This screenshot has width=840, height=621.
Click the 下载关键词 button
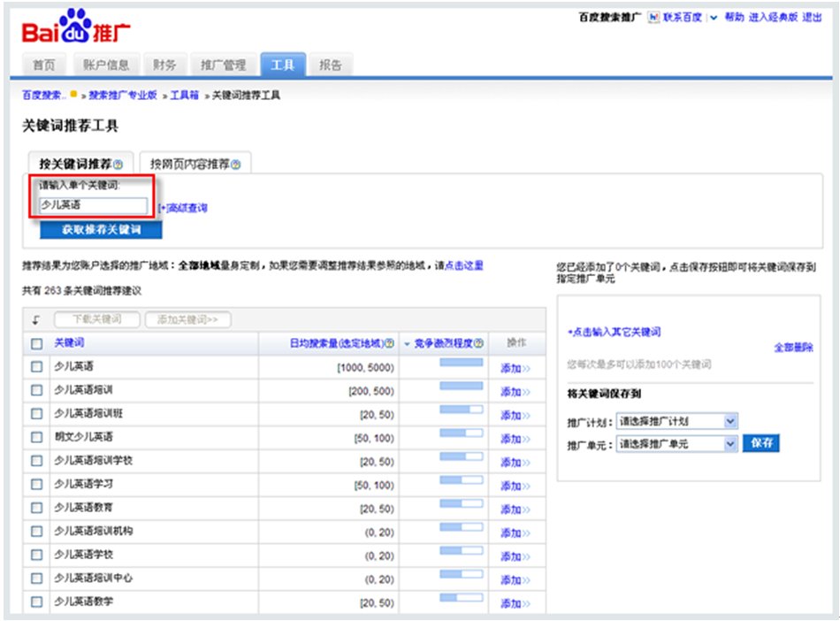(97, 319)
